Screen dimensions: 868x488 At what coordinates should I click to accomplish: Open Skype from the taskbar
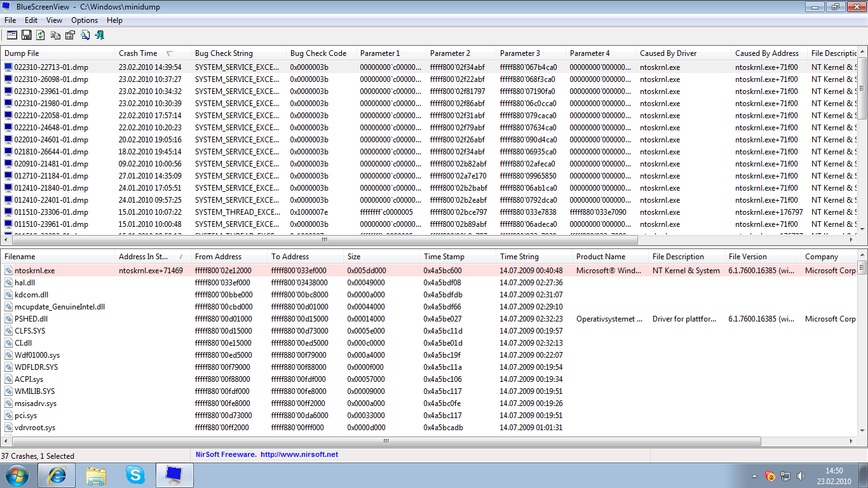tap(135, 475)
